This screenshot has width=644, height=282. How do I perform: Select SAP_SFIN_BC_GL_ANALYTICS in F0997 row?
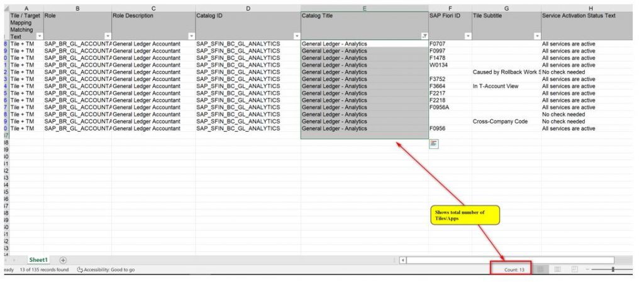248,51
